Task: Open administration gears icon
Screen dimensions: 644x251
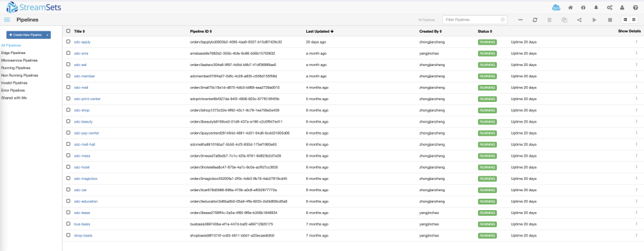Action: coord(609,8)
